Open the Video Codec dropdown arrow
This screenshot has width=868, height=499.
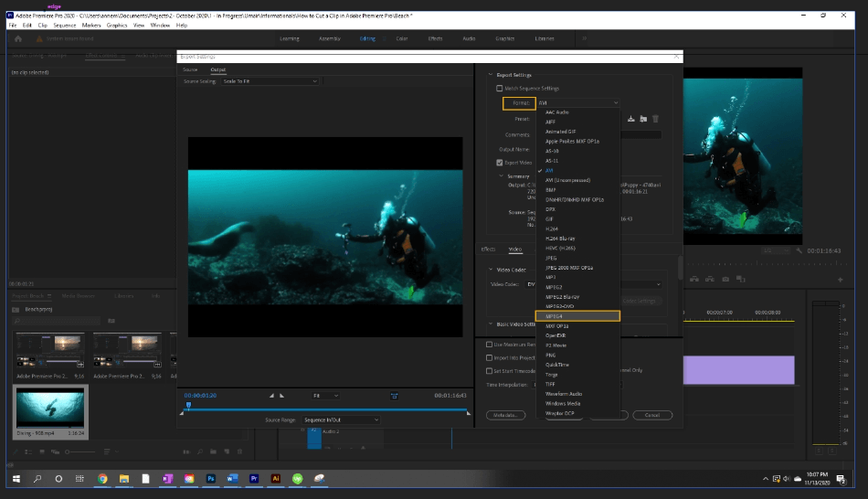(658, 284)
